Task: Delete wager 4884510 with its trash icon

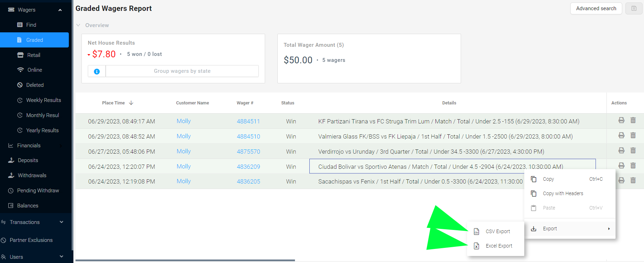Action: coord(633,135)
